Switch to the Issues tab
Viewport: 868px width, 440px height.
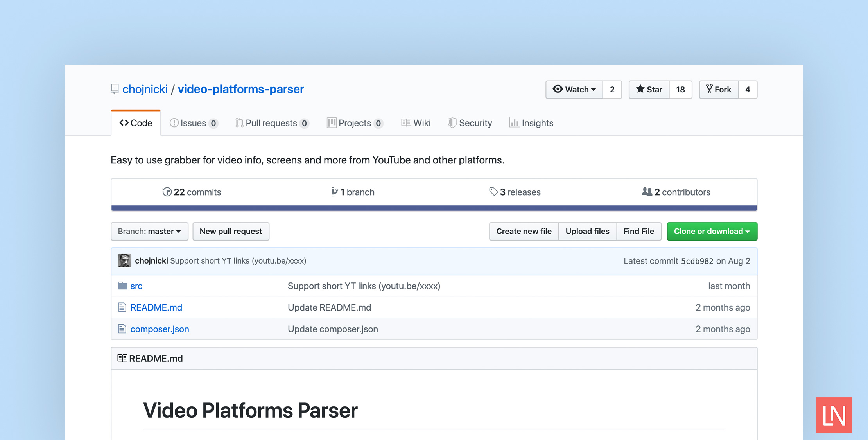[193, 123]
